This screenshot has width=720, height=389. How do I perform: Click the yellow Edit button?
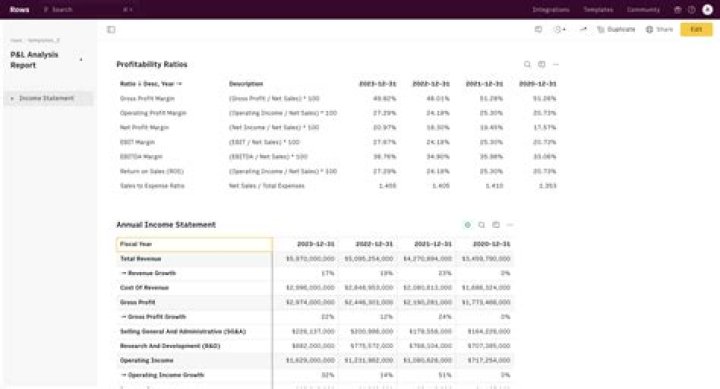pyautogui.click(x=696, y=29)
